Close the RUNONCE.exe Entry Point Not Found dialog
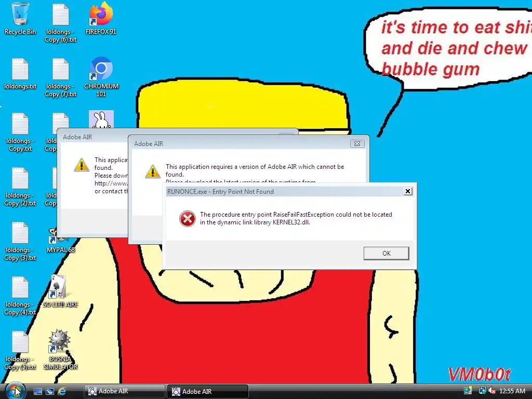Image resolution: width=532 pixels, height=399 pixels. point(408,191)
